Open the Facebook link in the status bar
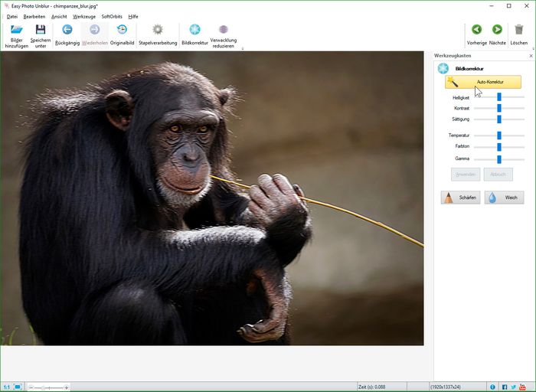 point(505,387)
